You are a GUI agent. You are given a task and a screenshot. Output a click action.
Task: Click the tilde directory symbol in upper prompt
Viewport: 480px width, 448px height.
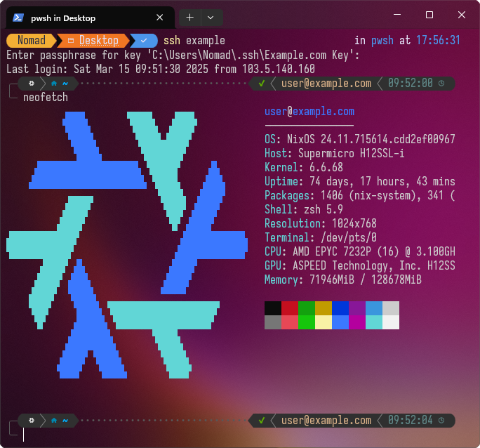65,84
